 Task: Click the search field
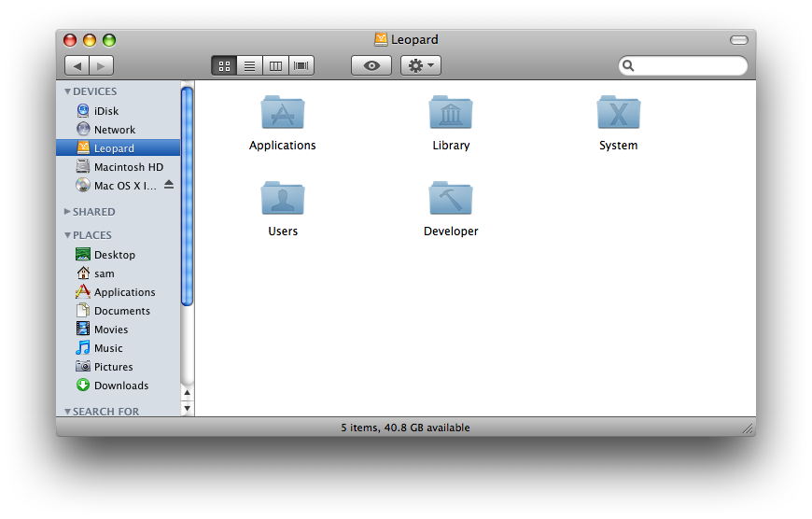click(683, 65)
